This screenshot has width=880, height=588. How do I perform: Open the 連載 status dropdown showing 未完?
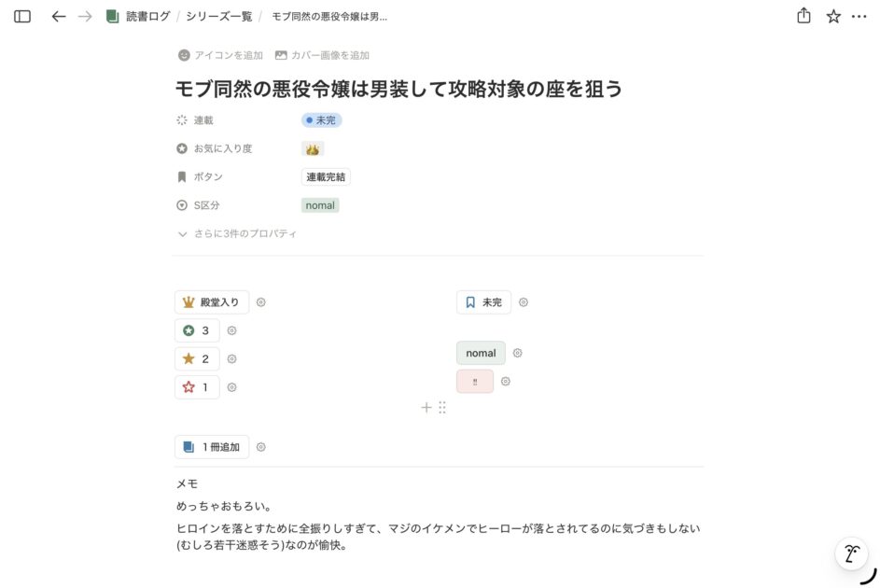[322, 120]
